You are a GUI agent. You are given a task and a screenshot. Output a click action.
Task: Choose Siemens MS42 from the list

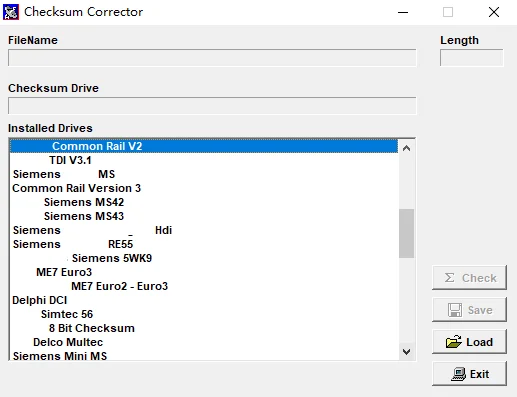[84, 202]
